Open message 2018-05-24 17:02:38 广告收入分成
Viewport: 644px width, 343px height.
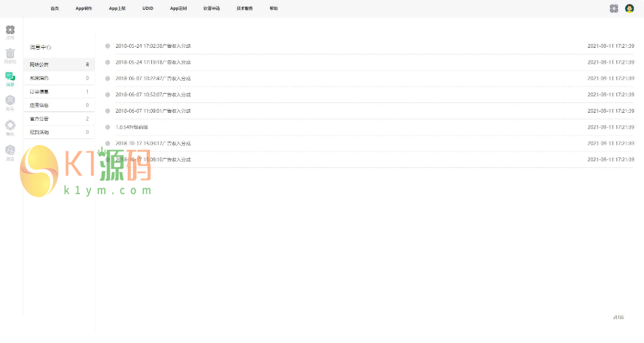click(153, 46)
